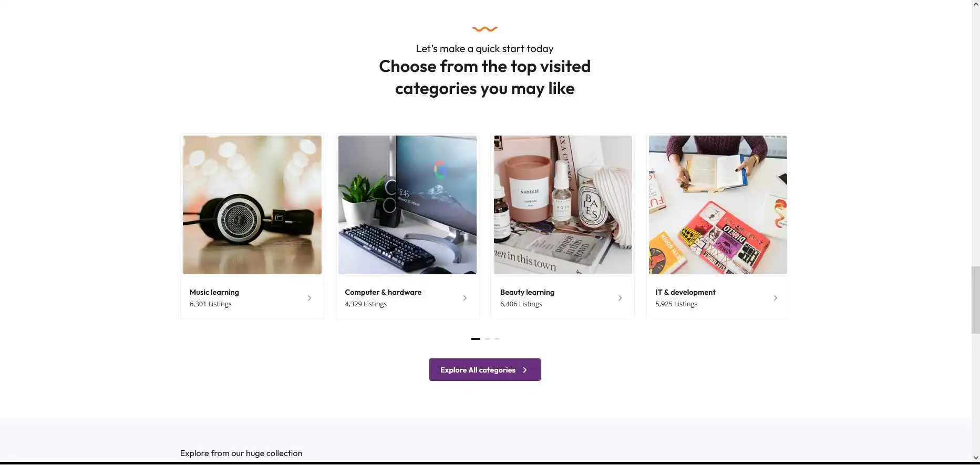Image resolution: width=980 pixels, height=465 pixels.
Task: Click the books and laptop thumbnail image
Action: pos(718,205)
